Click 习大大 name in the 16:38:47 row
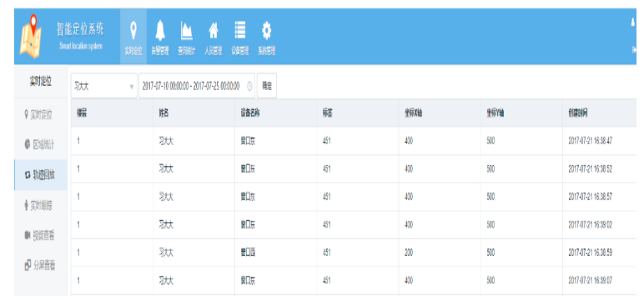The image size is (644, 302). 166,141
